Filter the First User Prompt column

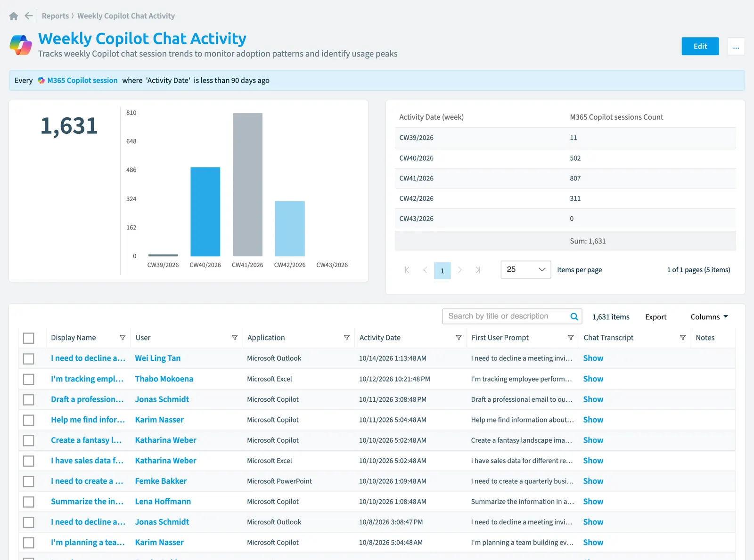click(x=571, y=338)
